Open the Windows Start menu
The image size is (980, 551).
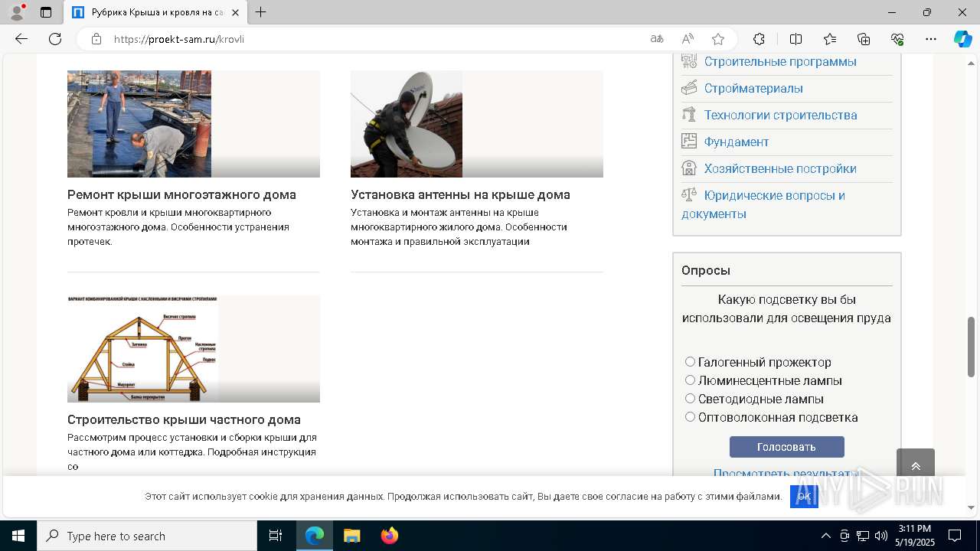coord(18,536)
